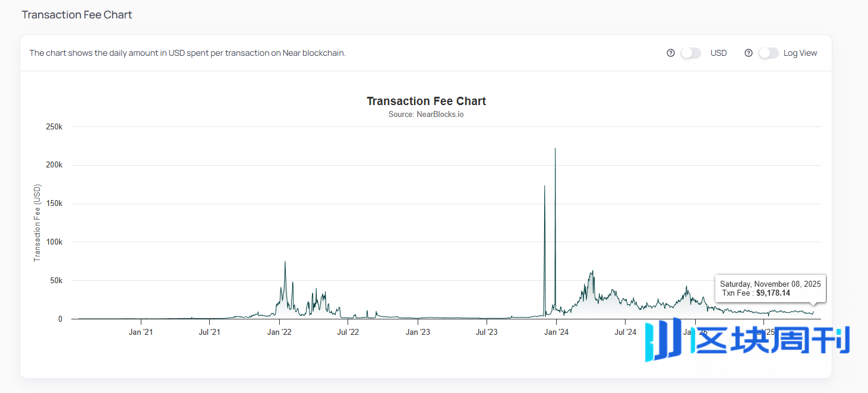Image resolution: width=868 pixels, height=393 pixels.
Task: Click the Jan '21 axis label
Action: (x=140, y=332)
